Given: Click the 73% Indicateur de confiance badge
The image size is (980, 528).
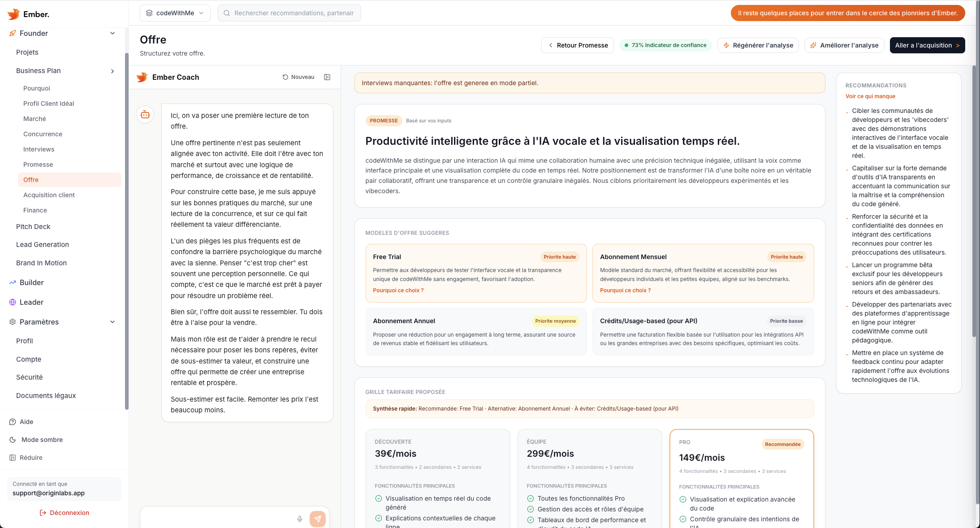Looking at the screenshot, I should (665, 45).
